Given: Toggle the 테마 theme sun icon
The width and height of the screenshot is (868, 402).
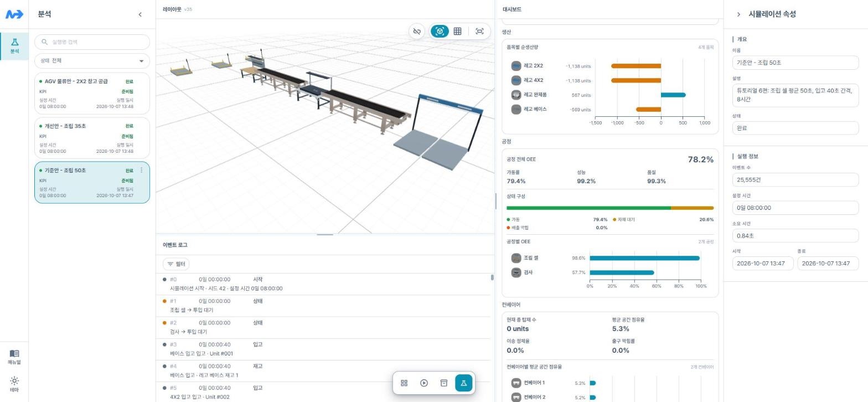Looking at the screenshot, I should click(14, 384).
